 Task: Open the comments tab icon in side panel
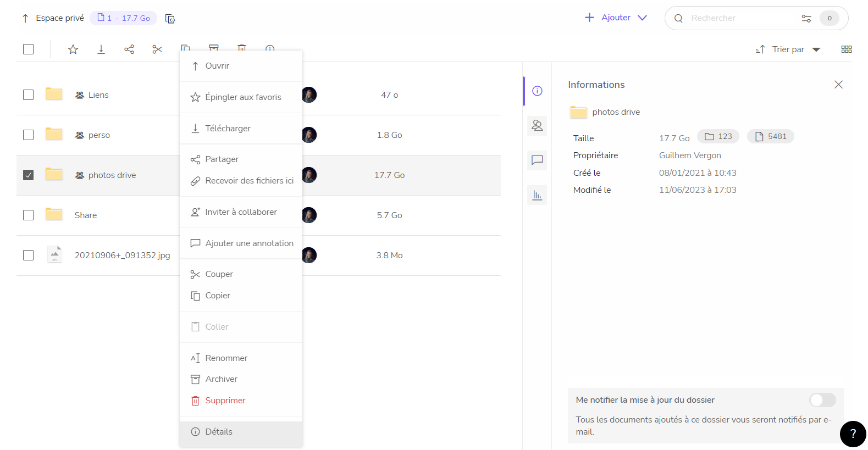(537, 160)
